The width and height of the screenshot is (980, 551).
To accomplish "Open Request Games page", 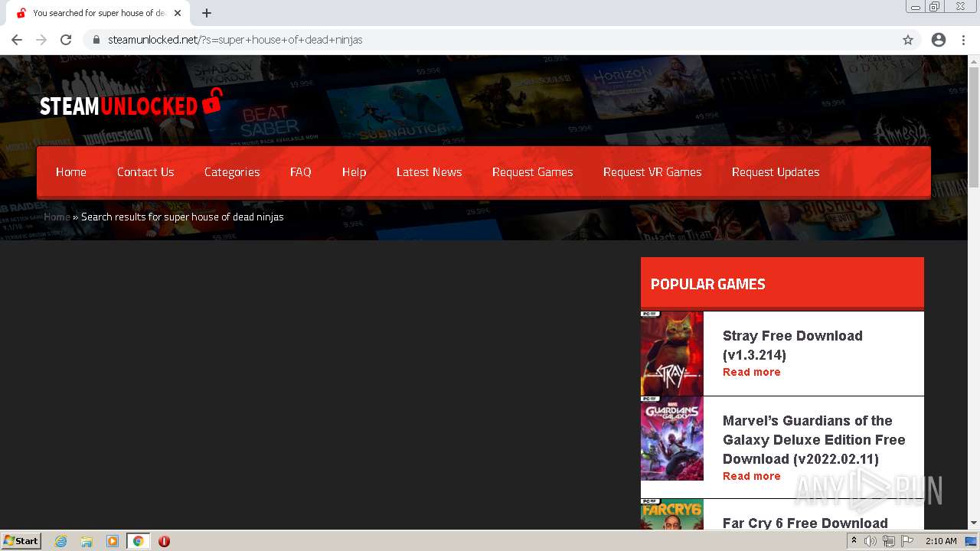I will (533, 172).
